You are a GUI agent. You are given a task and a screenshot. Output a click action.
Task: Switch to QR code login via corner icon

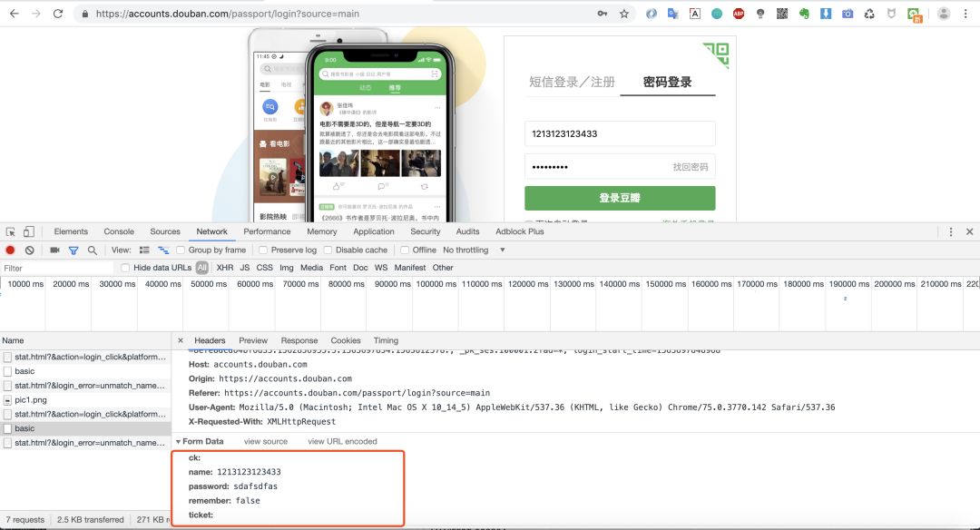716,54
